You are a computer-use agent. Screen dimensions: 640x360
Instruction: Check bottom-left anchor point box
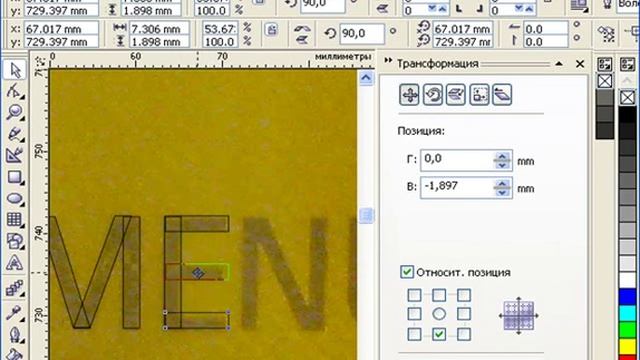pyautogui.click(x=414, y=334)
